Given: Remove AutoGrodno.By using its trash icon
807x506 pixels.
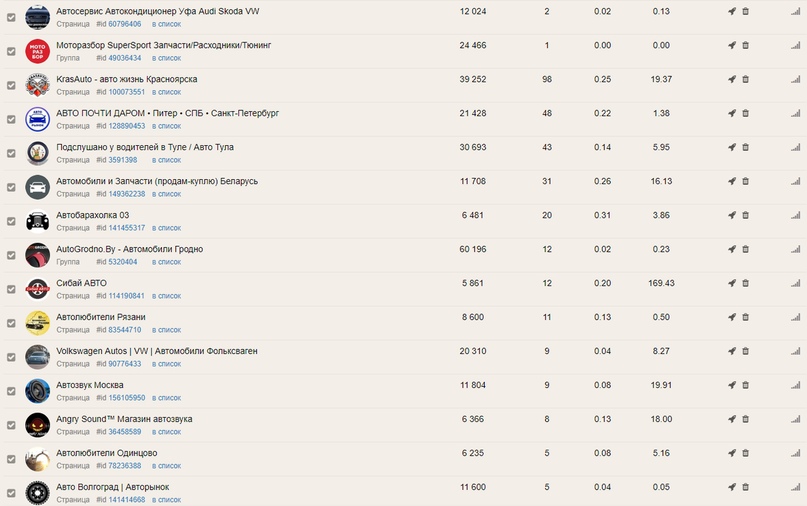Looking at the screenshot, I should click(745, 249).
